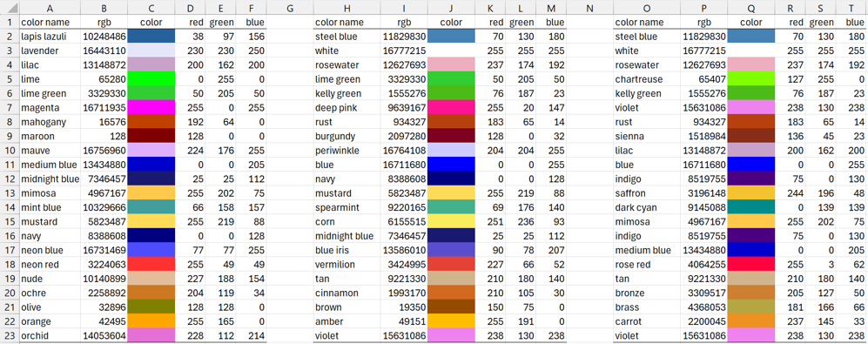Select row 12 header

(10, 179)
